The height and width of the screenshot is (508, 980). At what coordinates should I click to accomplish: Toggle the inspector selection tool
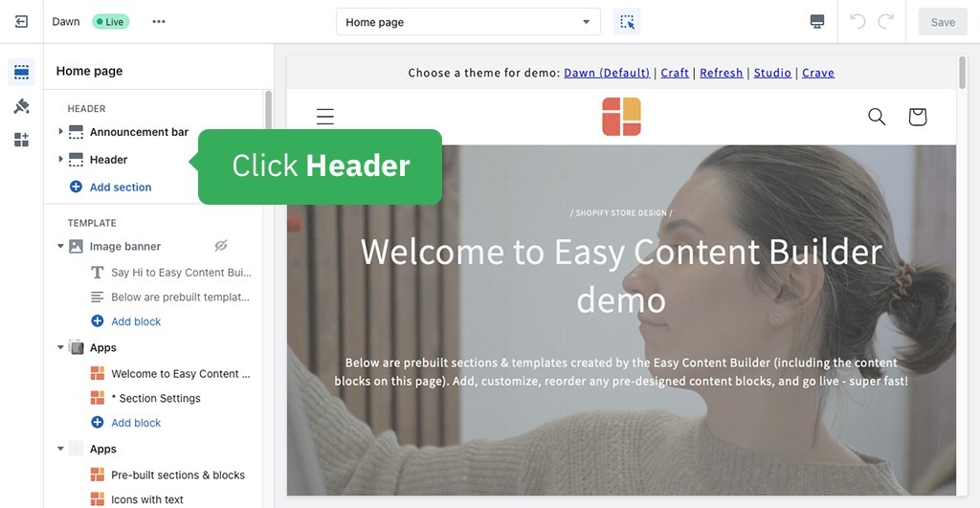[x=627, y=22]
